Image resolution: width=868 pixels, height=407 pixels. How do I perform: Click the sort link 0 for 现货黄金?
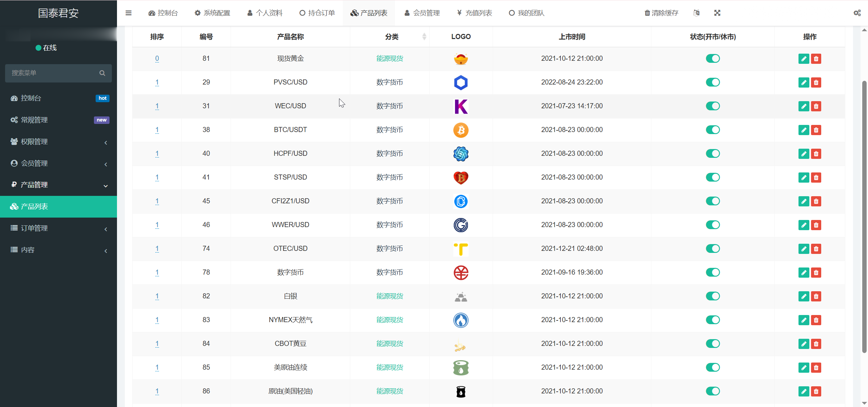click(x=157, y=58)
